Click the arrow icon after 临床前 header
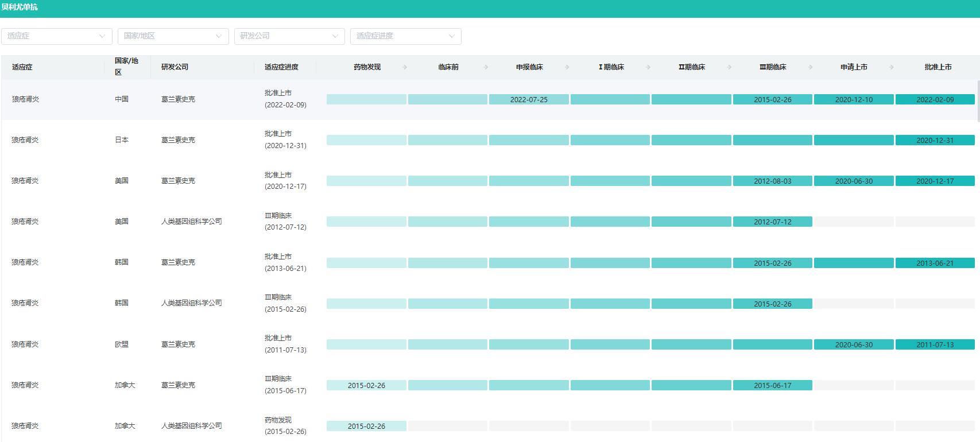The image size is (980, 442). coord(486,67)
